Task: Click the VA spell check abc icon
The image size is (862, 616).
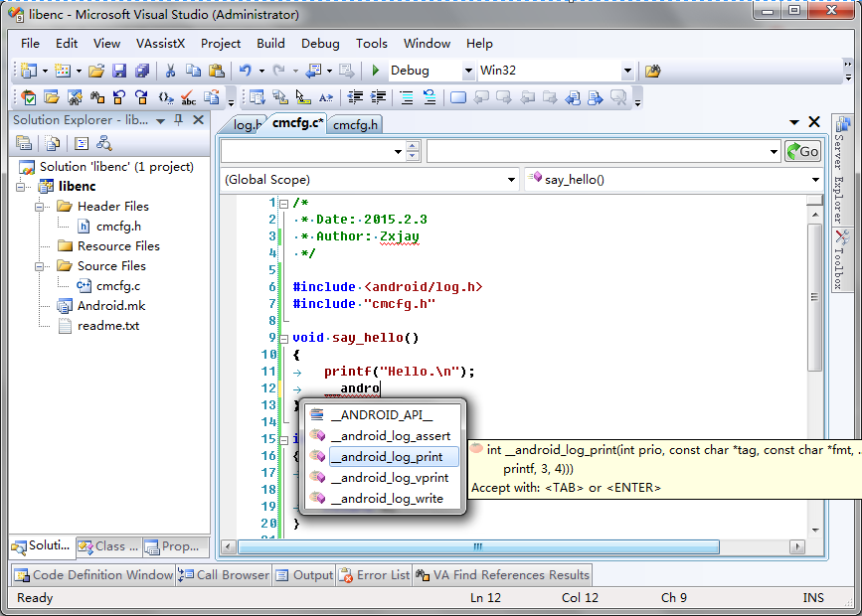Action: click(188, 97)
